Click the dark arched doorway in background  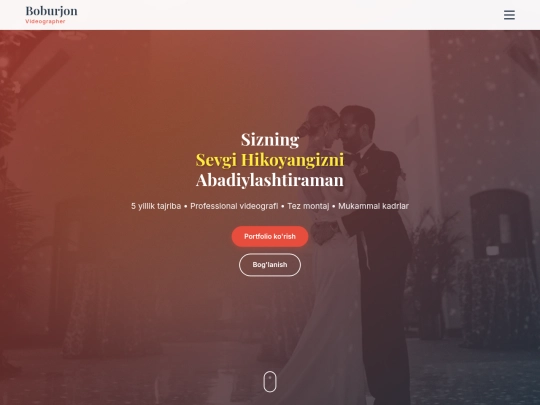pyautogui.click(x=499, y=226)
